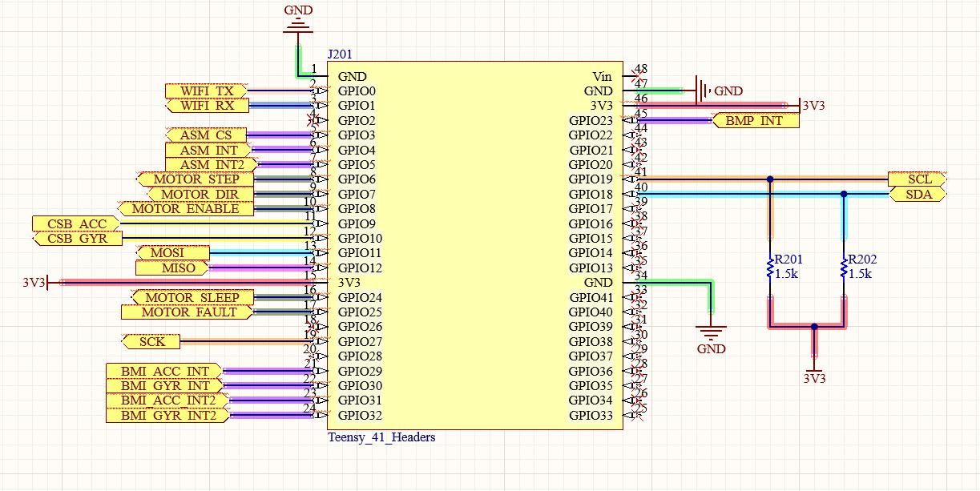Select the BMI_GYR_INT2 port

pyautogui.click(x=167, y=415)
